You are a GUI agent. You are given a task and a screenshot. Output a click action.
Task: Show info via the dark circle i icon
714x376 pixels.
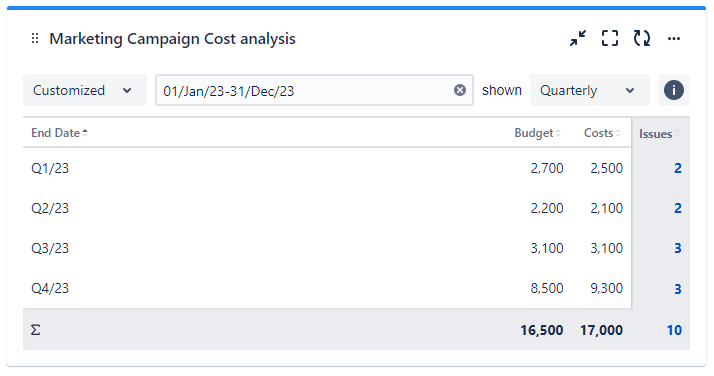pos(674,90)
